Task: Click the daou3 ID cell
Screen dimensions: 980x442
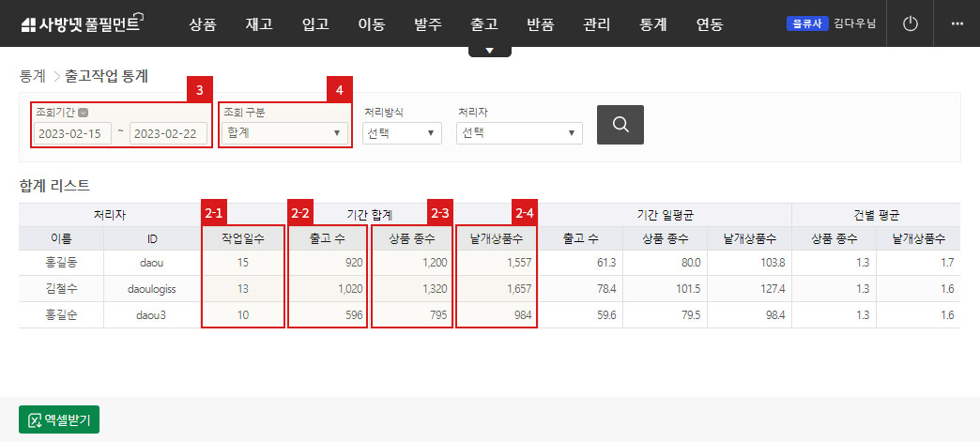Action: tap(150, 315)
